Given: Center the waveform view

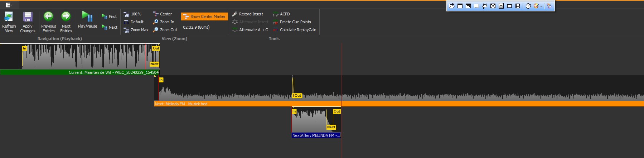Looking at the screenshot, I should pyautogui.click(x=163, y=14).
